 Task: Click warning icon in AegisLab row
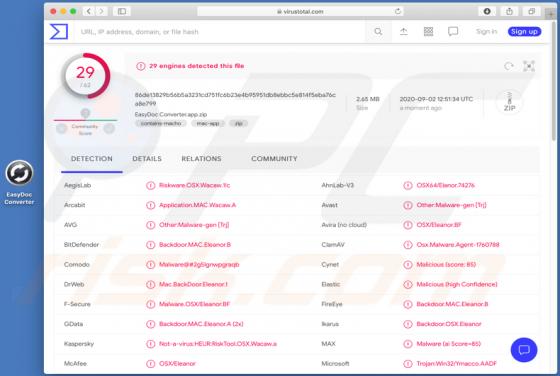[x=151, y=185]
